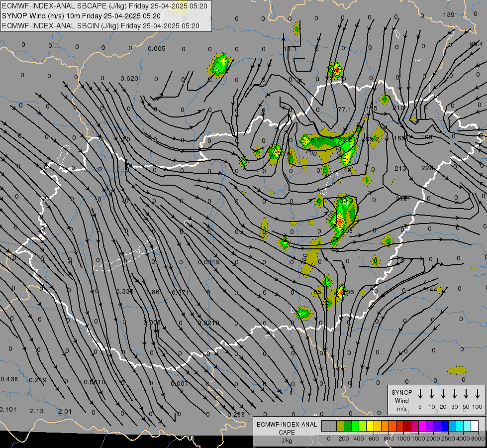
Task: Click the 200 tick label on CAPE scale
Action: pos(344,439)
